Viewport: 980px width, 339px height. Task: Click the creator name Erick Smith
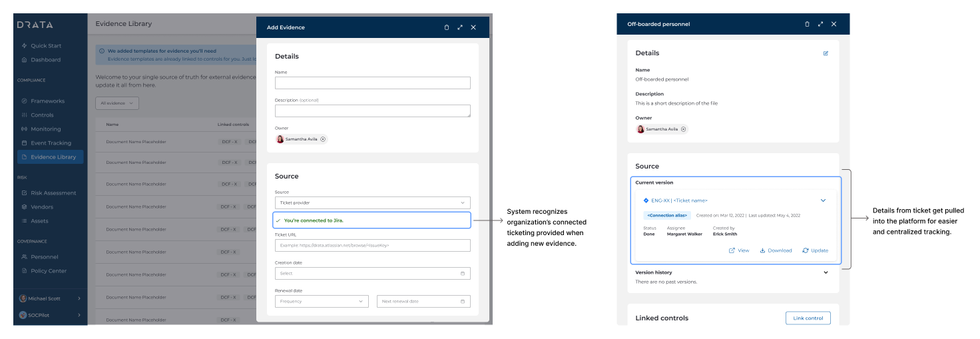(725, 234)
